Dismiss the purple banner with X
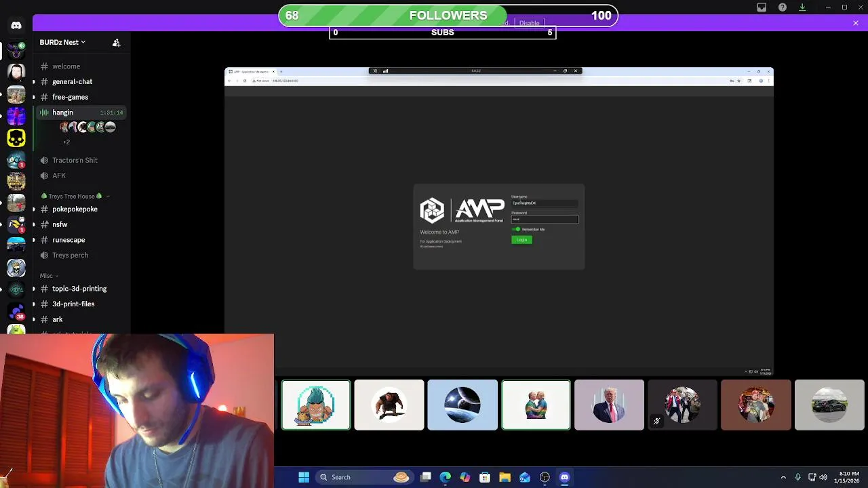 [856, 23]
